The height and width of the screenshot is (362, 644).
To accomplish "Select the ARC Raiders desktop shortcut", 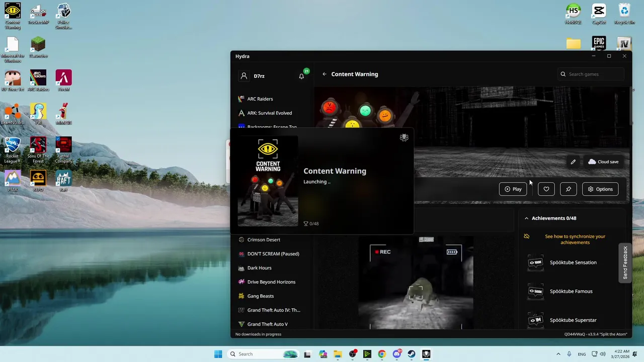I will pyautogui.click(x=38, y=80).
